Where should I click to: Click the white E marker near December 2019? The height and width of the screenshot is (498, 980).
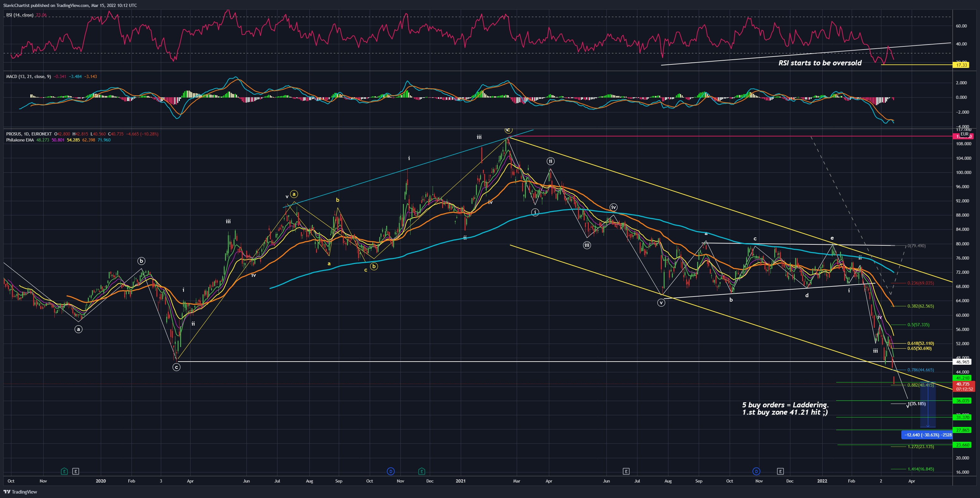(x=76, y=471)
